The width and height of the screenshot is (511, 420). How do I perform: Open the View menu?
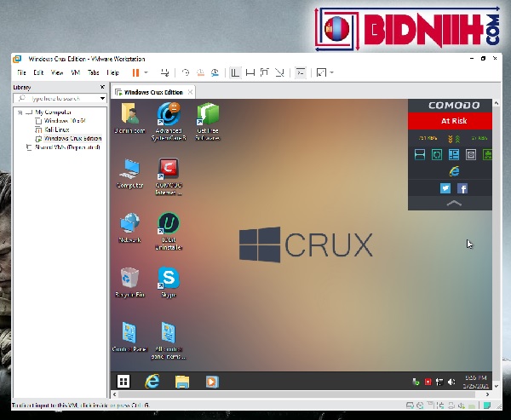(57, 72)
